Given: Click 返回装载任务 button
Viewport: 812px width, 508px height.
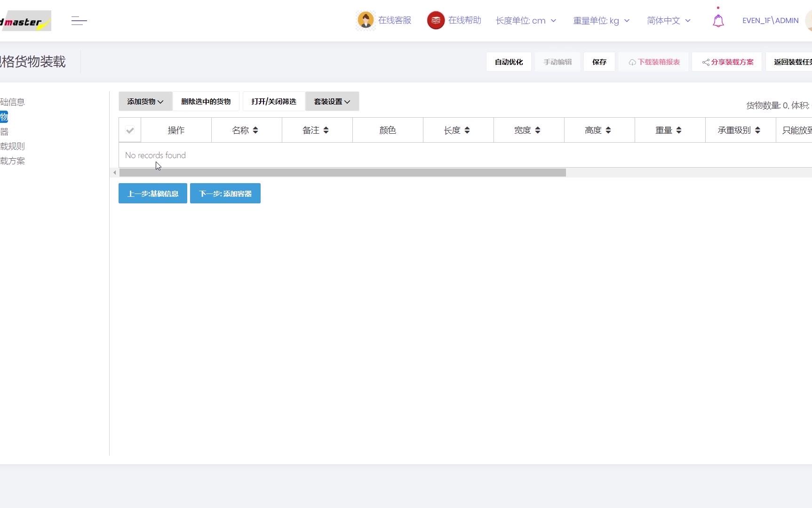Looking at the screenshot, I should pyautogui.click(x=789, y=62).
